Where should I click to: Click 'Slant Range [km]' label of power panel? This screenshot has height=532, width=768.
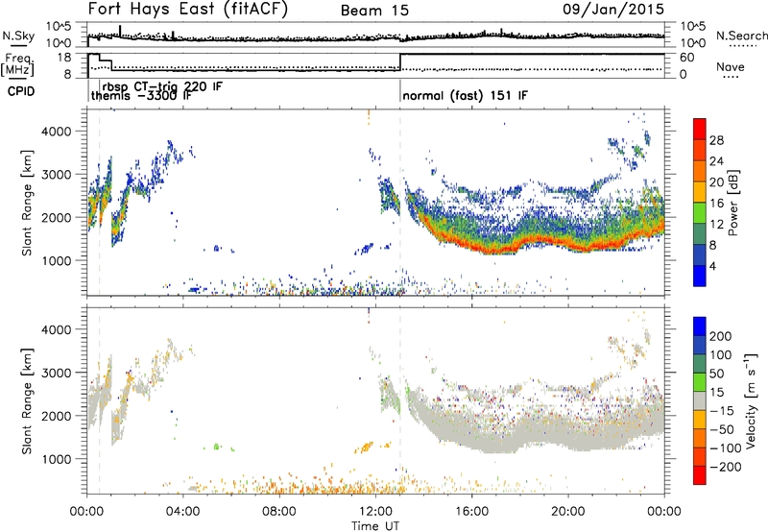(x=27, y=203)
